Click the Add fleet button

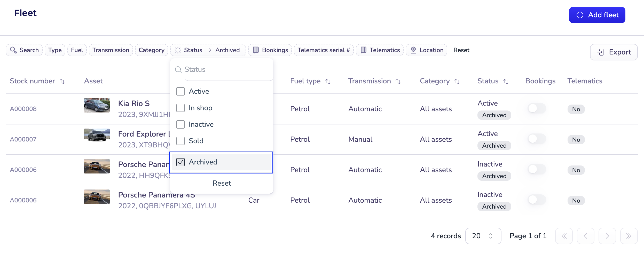(x=597, y=15)
